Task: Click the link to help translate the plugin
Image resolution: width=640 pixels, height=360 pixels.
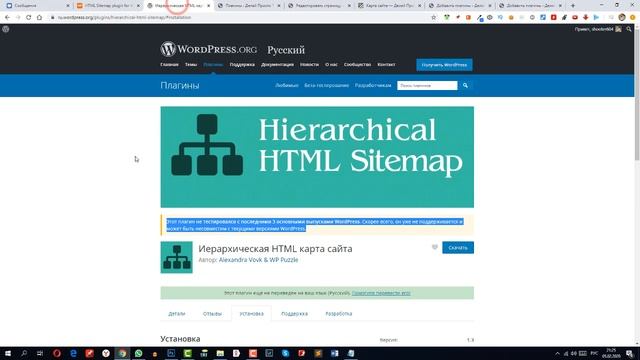Action: click(x=381, y=293)
